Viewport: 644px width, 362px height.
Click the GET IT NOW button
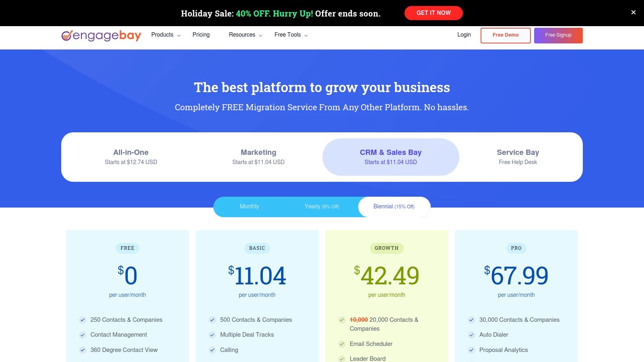(433, 13)
